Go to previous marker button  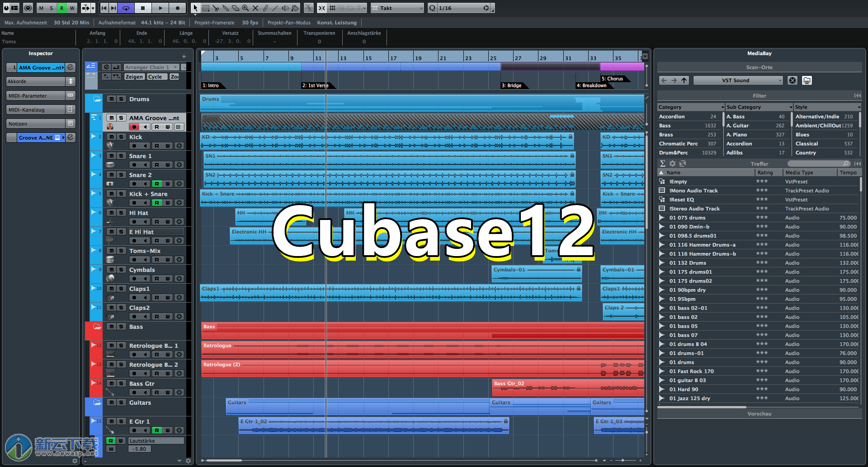point(104,8)
